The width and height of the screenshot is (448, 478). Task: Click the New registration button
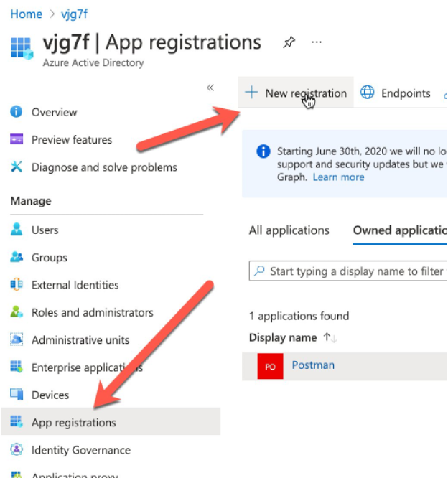click(296, 93)
